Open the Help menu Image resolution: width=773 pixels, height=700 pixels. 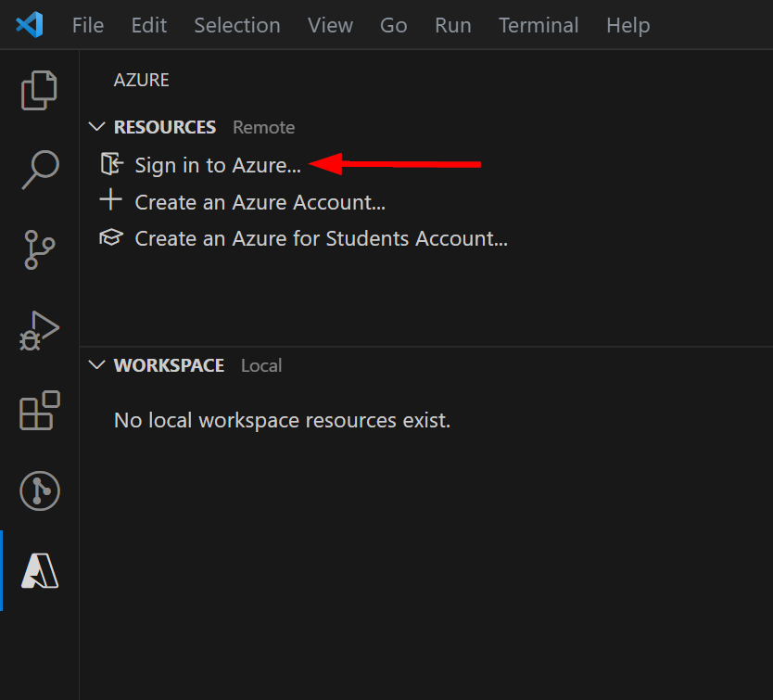click(x=628, y=25)
